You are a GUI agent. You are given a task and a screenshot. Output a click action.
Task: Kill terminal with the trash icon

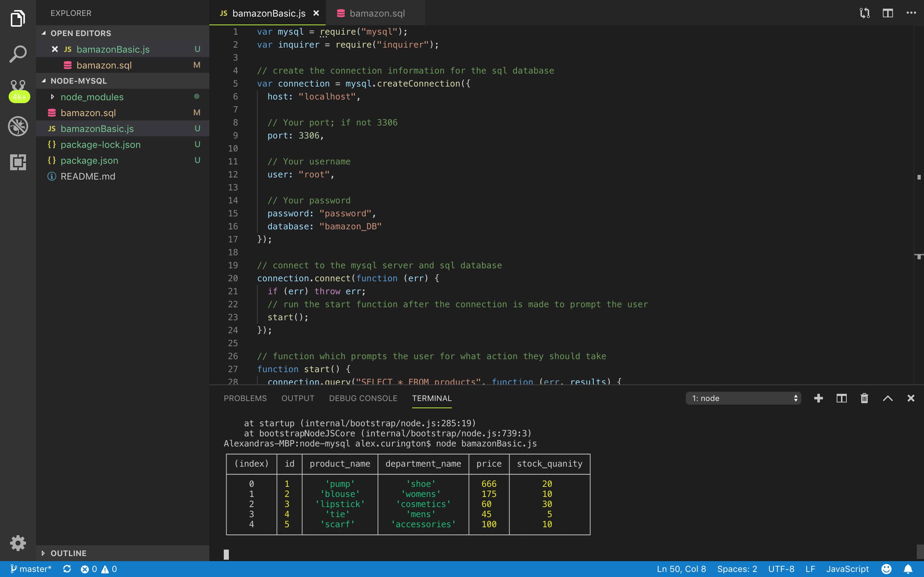click(x=864, y=398)
